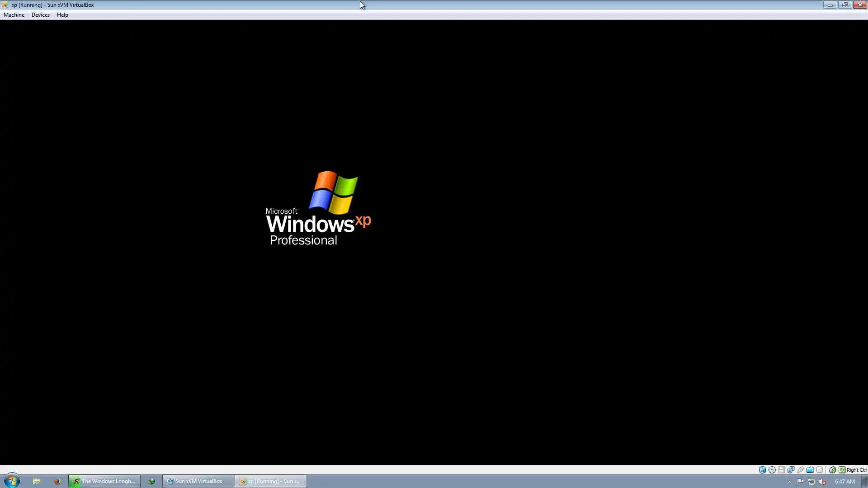Open Windows Explorer from taskbar
Viewport: 868px width, 488px height.
pos(37,481)
